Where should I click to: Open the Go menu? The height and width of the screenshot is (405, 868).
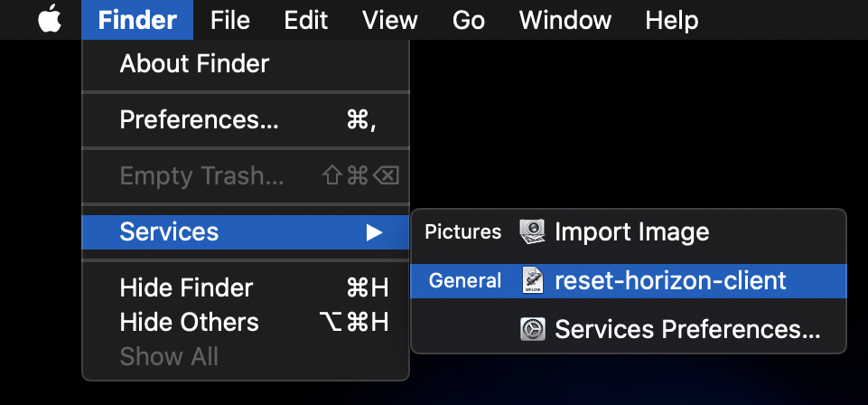[x=468, y=20]
